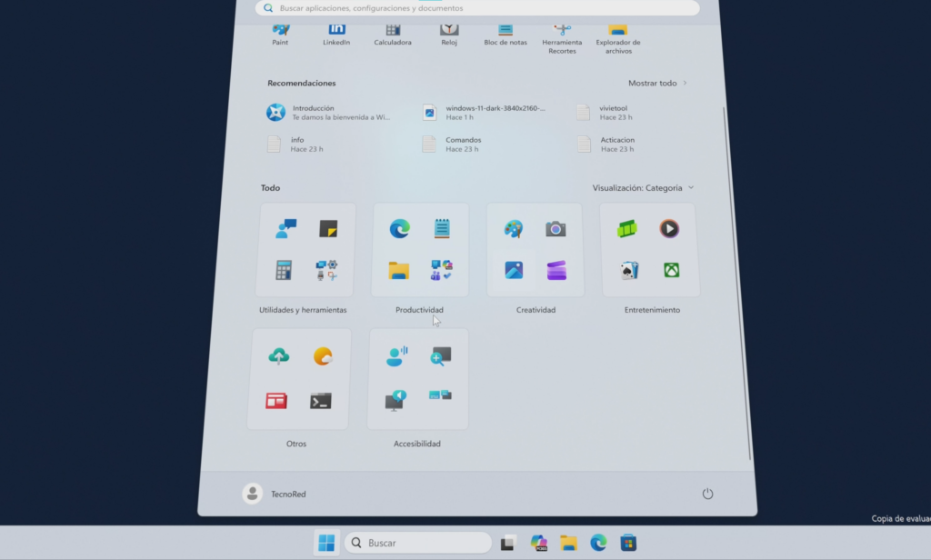Open Microsoft Store from the taskbar
931x560 pixels.
(x=628, y=543)
